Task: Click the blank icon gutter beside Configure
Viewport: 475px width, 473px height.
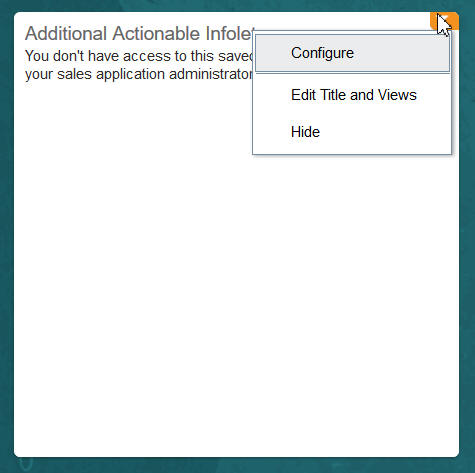Action: pyautogui.click(x=273, y=53)
